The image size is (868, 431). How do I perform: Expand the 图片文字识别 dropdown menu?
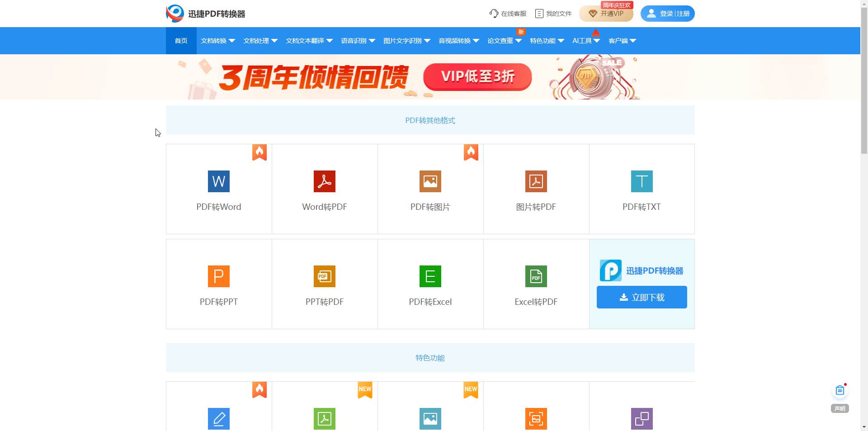tap(407, 41)
